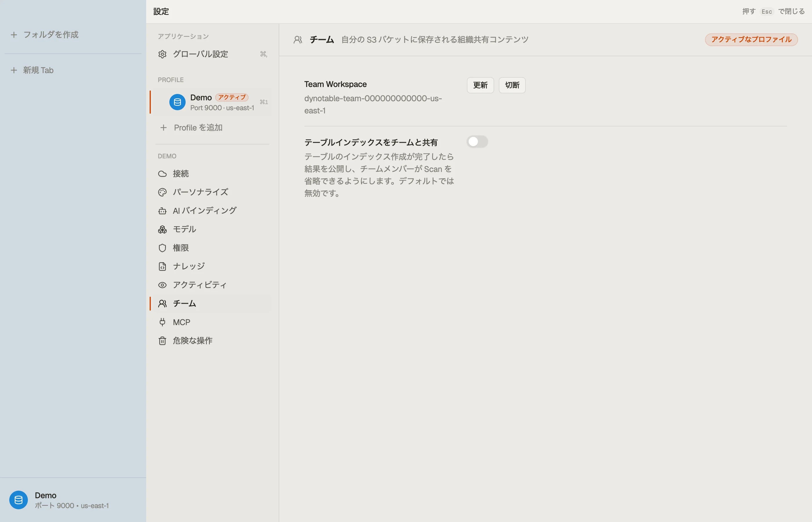The height and width of the screenshot is (522, 812).
Task: Click the robot icon for AI バインディング
Action: (162, 211)
